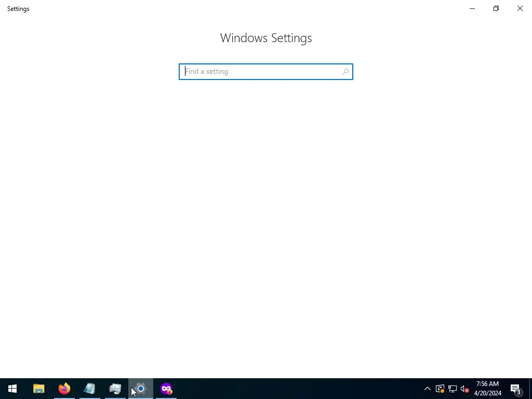
Task: Open the monitor graph app on the taskbar
Action: click(115, 389)
